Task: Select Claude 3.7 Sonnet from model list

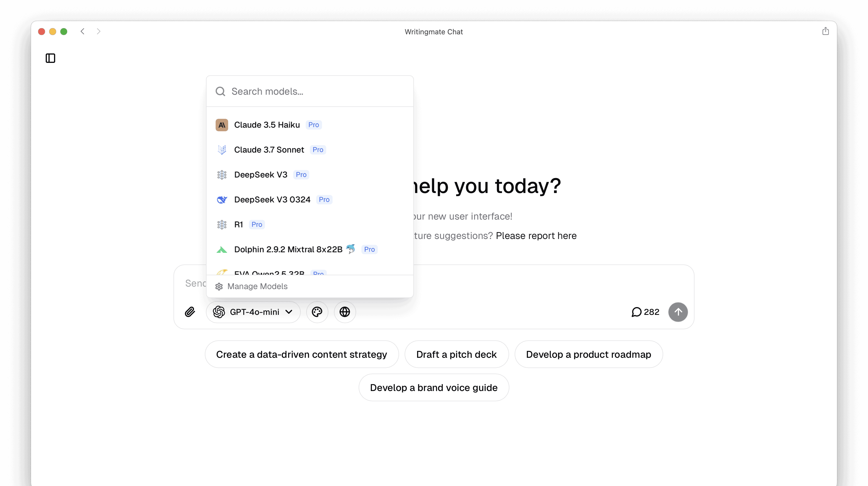Action: tap(269, 150)
